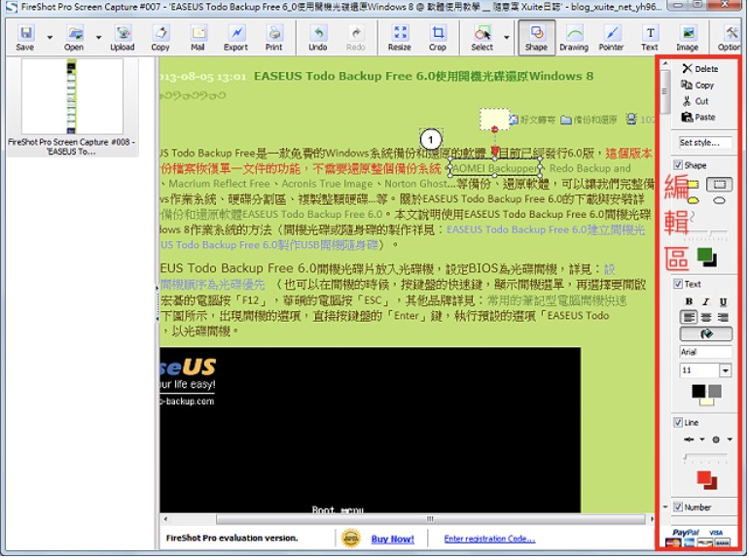Click the Copy toolbar icon
This screenshot has height=560, width=749.
160,37
